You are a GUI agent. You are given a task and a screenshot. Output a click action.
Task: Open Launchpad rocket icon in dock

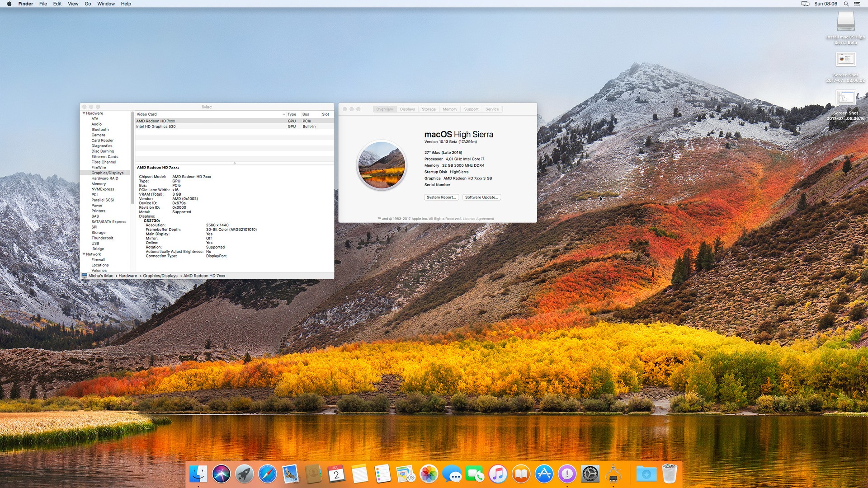pyautogui.click(x=244, y=474)
